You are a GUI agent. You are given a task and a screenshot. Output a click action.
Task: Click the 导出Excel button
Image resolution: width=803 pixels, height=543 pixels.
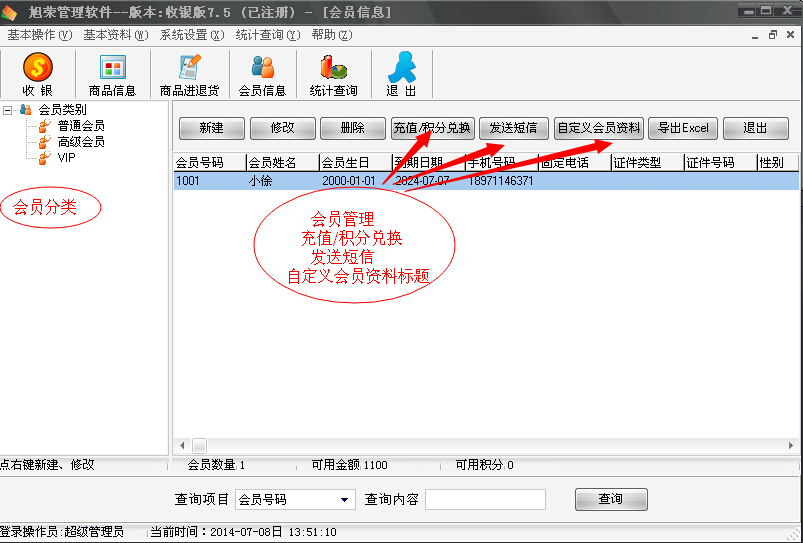tap(683, 128)
